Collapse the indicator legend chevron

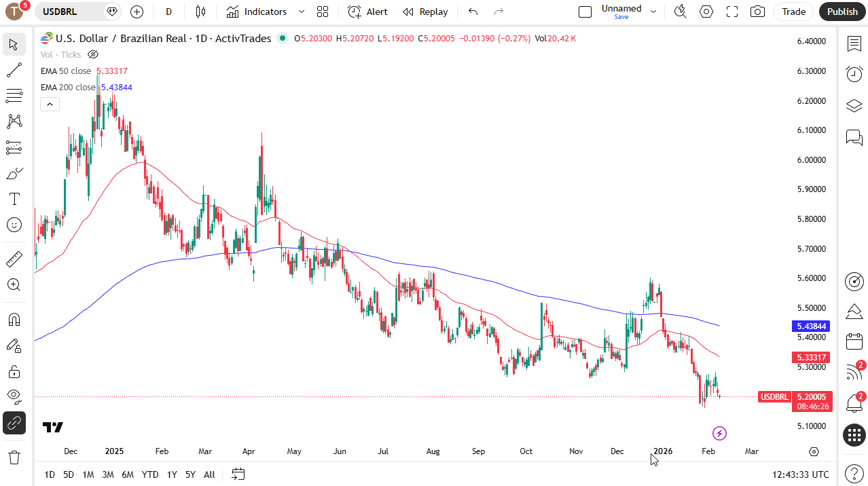point(50,104)
